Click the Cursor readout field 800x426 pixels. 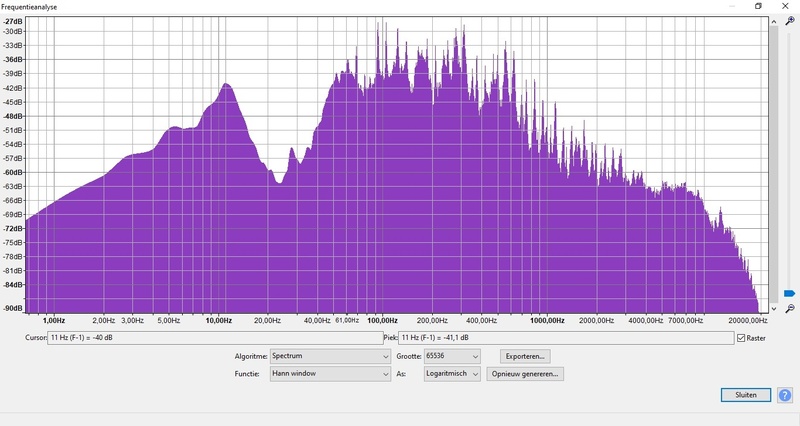point(215,338)
